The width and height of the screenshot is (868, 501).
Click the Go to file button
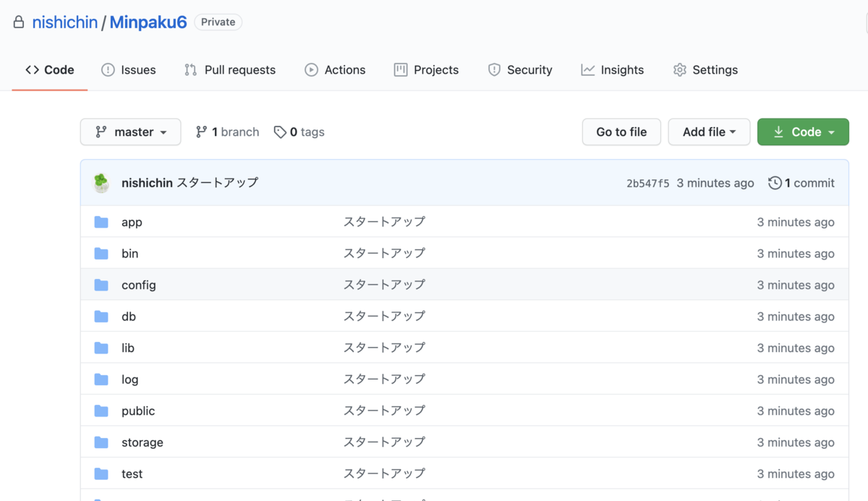621,132
